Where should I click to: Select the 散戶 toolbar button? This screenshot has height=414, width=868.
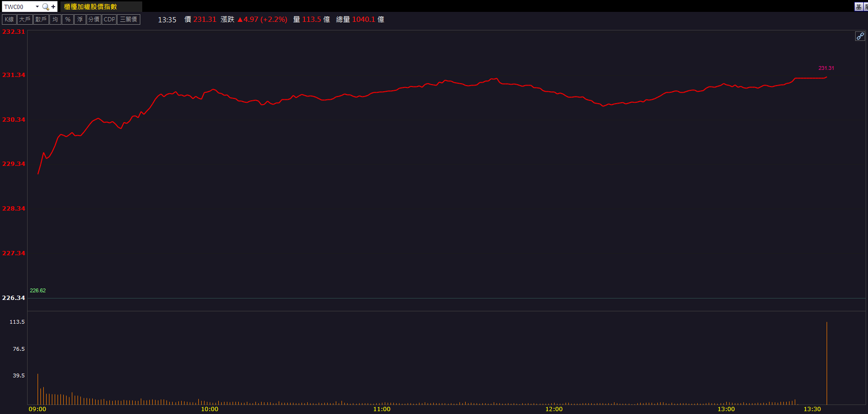(x=41, y=19)
